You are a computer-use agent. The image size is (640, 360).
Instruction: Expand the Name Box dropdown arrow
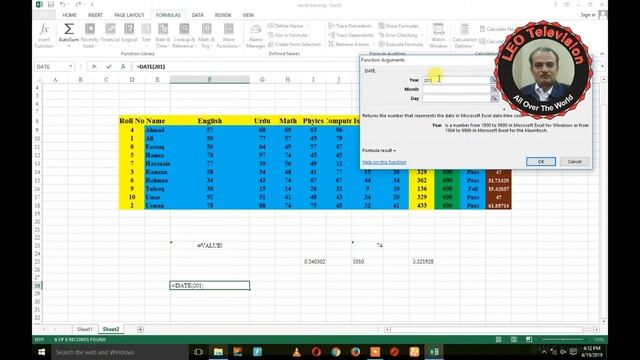click(71, 67)
